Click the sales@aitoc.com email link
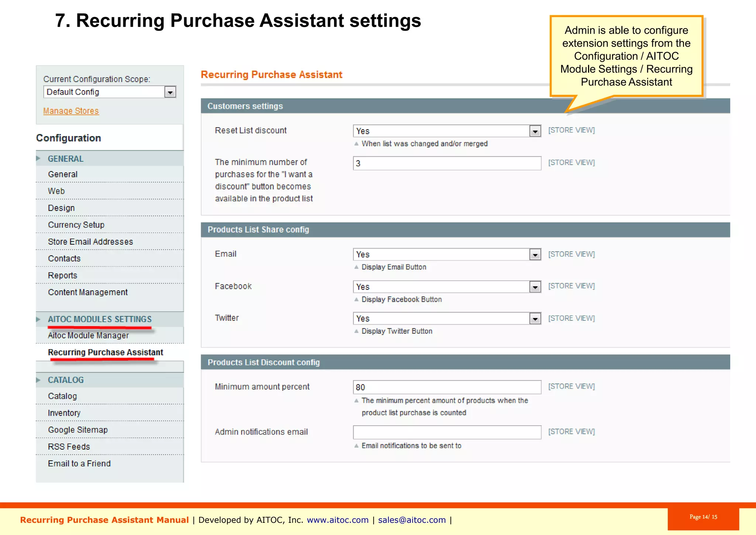The width and height of the screenshot is (756, 535). pyautogui.click(x=412, y=520)
